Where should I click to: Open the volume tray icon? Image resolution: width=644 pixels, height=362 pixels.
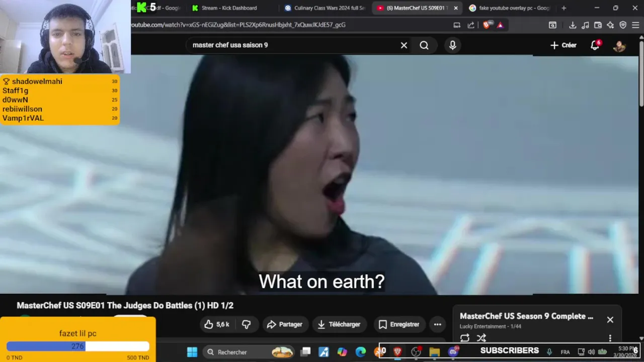point(591,352)
